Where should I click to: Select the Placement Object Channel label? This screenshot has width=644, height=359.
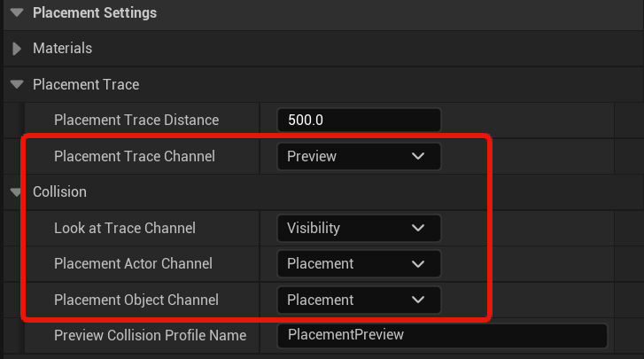click(136, 300)
